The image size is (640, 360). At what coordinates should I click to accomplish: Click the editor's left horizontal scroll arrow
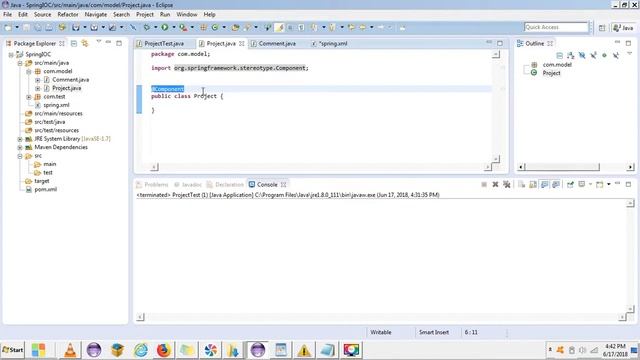pyautogui.click(x=154, y=167)
